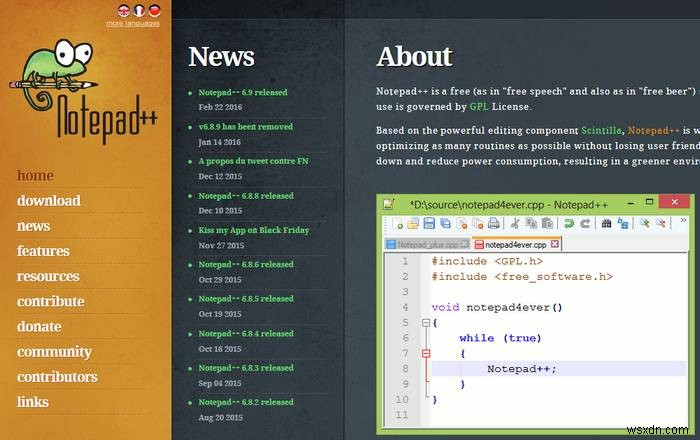
Task: Click the Close document toolbar icon
Action: click(x=462, y=223)
